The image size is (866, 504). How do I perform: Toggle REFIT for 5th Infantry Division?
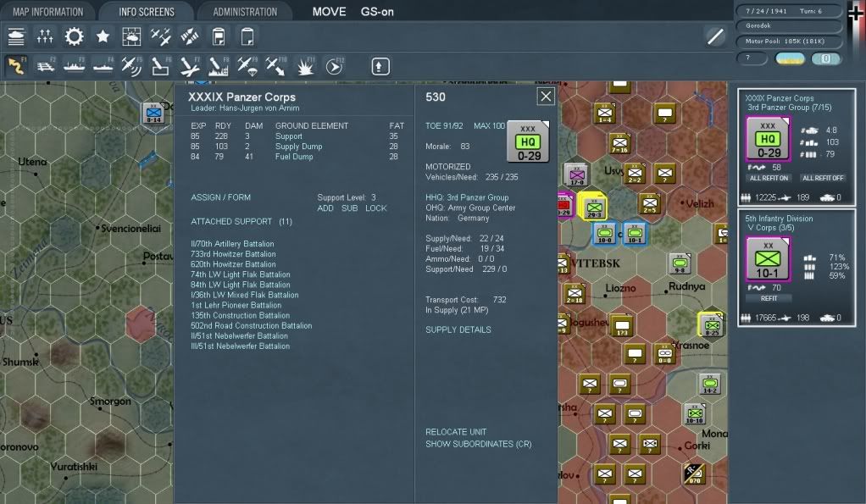point(769,298)
